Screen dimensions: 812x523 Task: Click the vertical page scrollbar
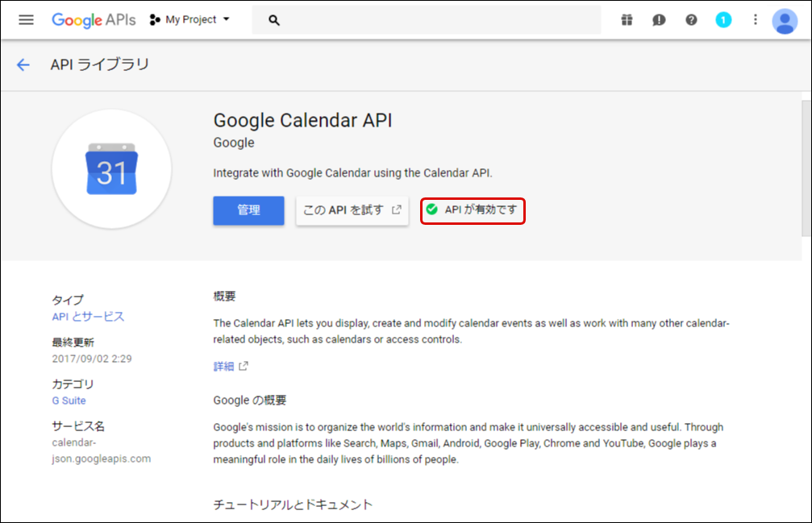[806, 168]
